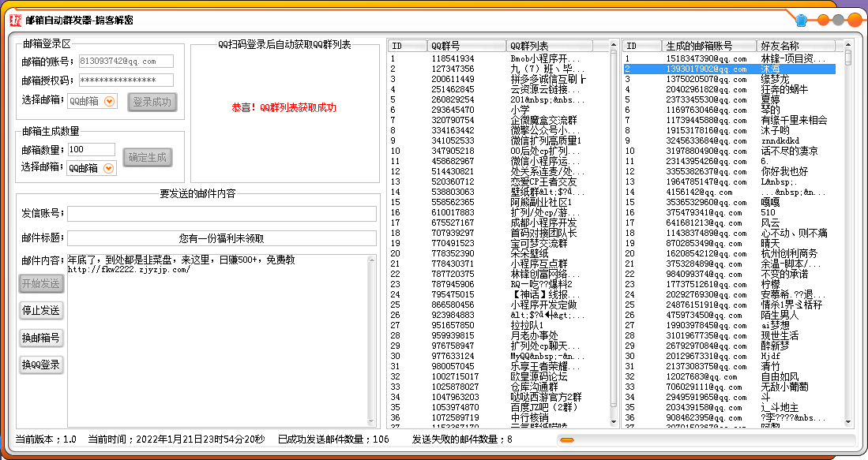Image resolution: width=868 pixels, height=460 pixels.
Task: Click the 换QQ登录 button
Action: click(x=41, y=365)
